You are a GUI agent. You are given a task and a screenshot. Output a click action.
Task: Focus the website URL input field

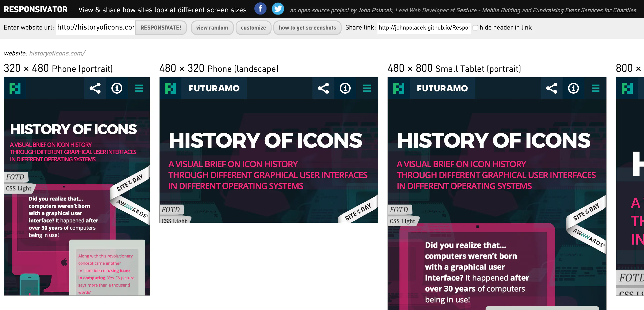point(96,27)
